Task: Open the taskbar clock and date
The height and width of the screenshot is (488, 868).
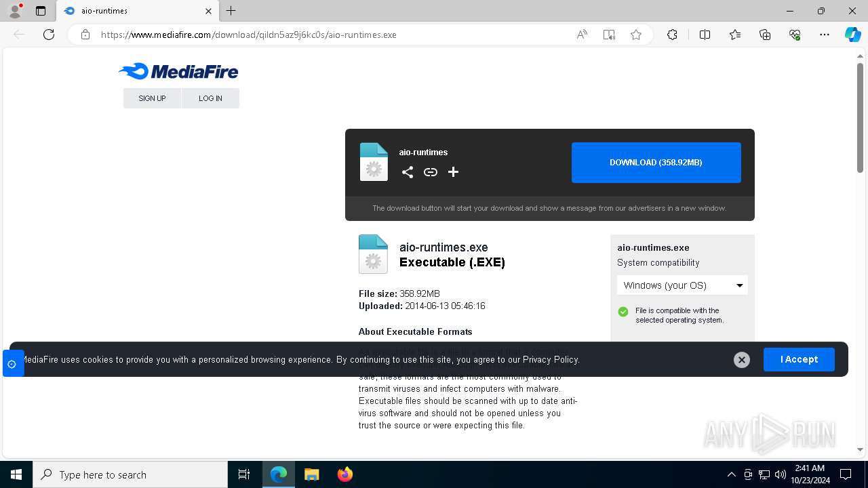Action: point(810,474)
